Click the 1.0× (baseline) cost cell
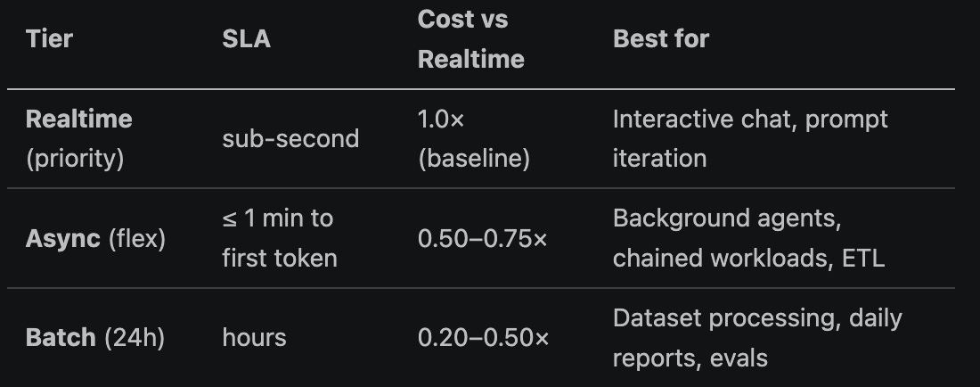 click(x=474, y=139)
